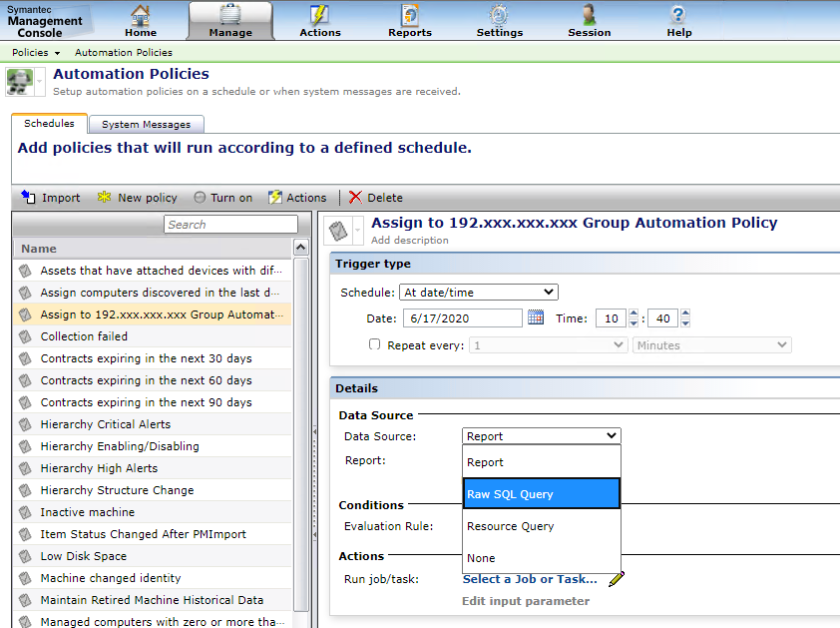Click the hour input field showing 10

(611, 318)
